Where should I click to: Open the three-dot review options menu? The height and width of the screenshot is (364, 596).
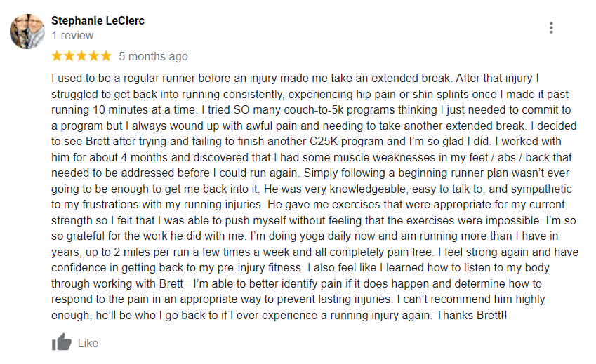pos(552,28)
